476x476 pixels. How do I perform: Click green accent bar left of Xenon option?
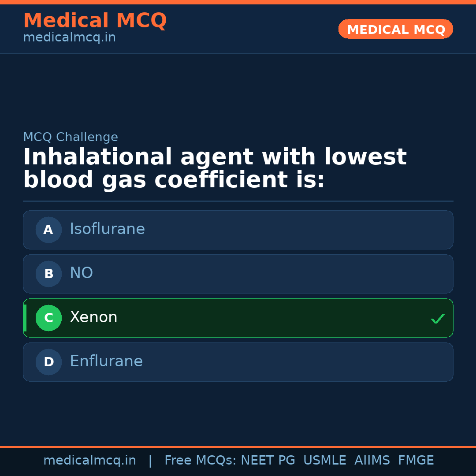coord(25,318)
